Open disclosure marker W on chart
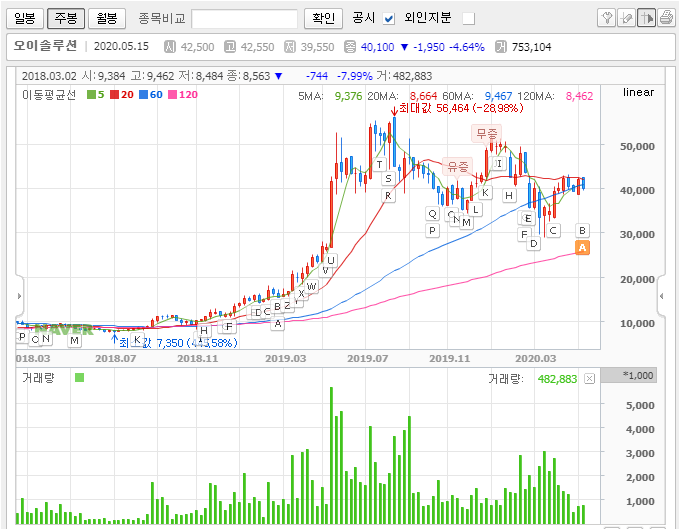The height and width of the screenshot is (529, 679). 312,287
